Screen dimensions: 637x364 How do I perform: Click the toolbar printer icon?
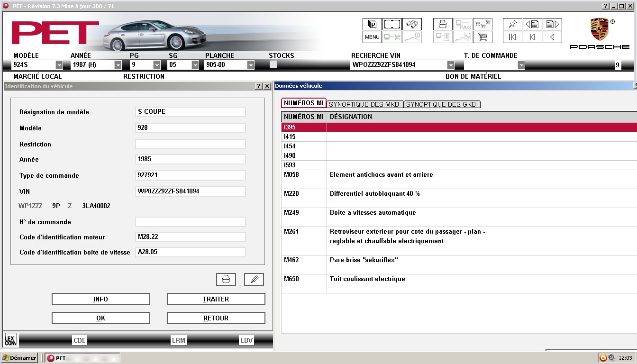443,24
